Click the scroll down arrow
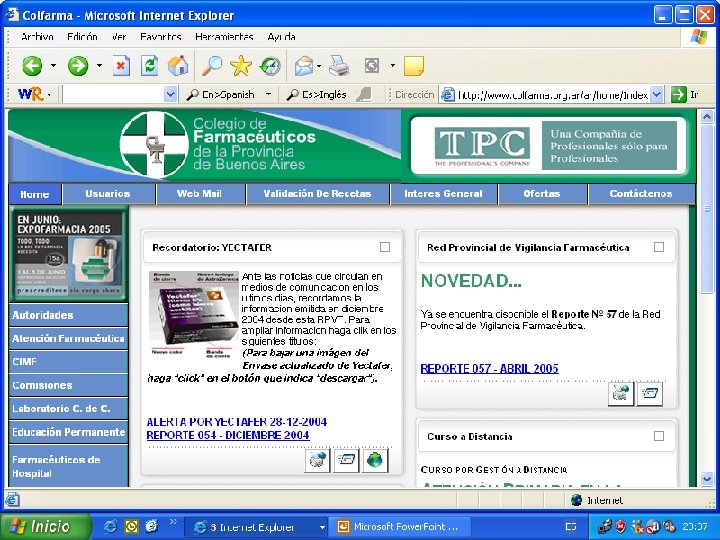The image size is (720, 540). tap(707, 479)
